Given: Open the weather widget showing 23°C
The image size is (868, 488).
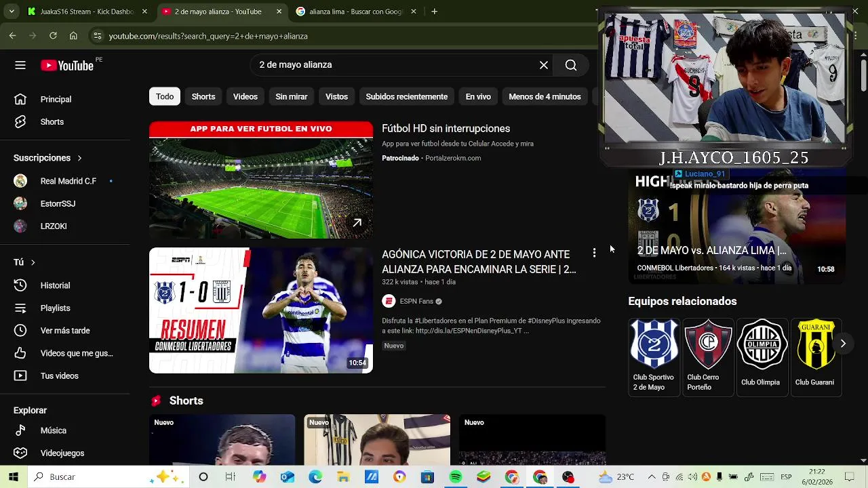Looking at the screenshot, I should pyautogui.click(x=616, y=477).
